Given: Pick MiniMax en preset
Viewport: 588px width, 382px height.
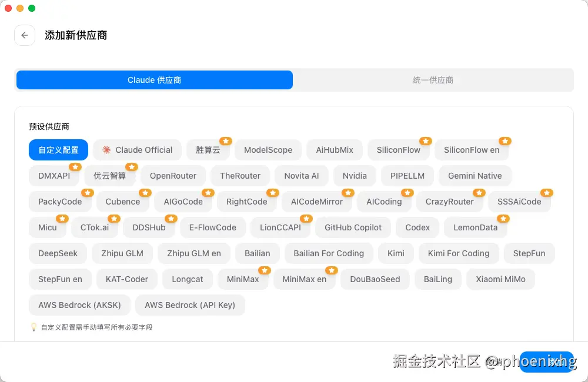Looking at the screenshot, I should tap(305, 279).
